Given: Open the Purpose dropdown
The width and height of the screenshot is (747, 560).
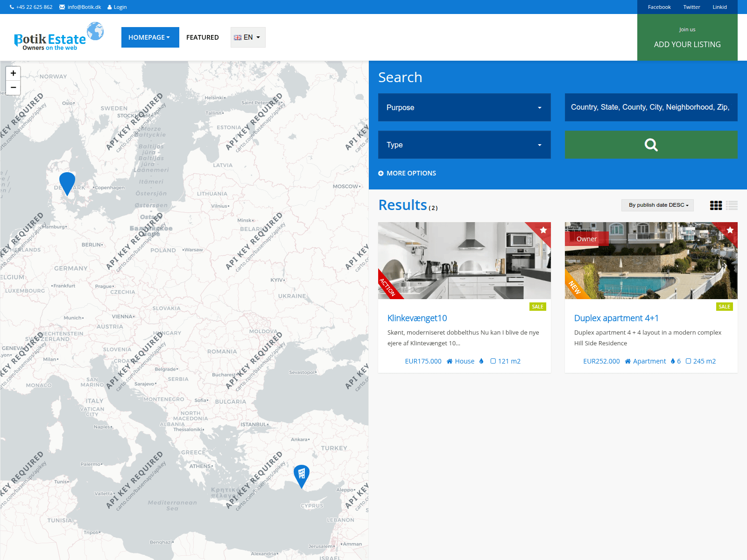Looking at the screenshot, I should [465, 107].
